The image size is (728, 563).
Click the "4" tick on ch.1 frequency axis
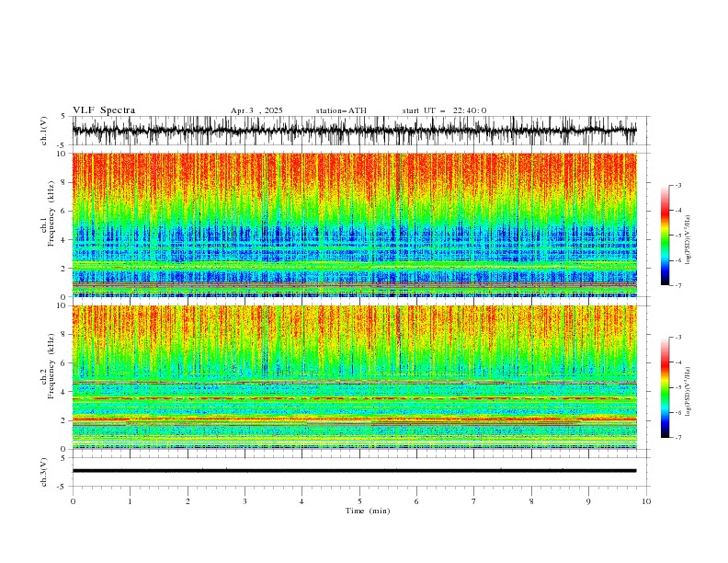coord(63,240)
